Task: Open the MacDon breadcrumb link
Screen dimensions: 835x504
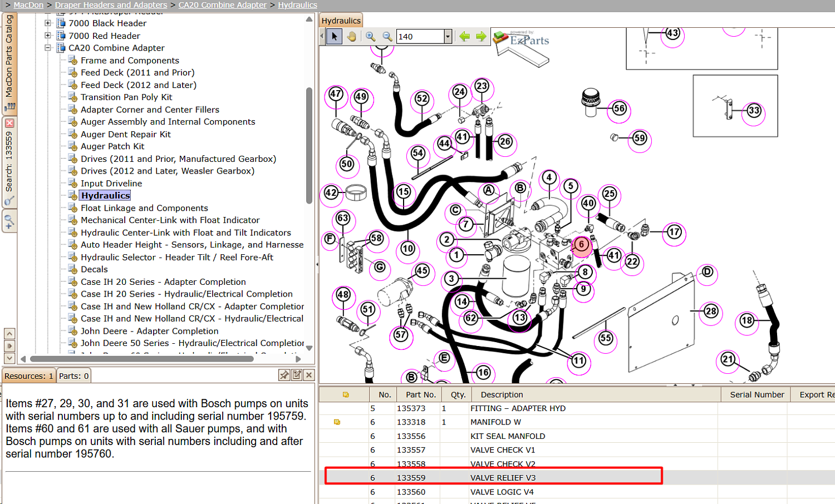Action: point(28,5)
